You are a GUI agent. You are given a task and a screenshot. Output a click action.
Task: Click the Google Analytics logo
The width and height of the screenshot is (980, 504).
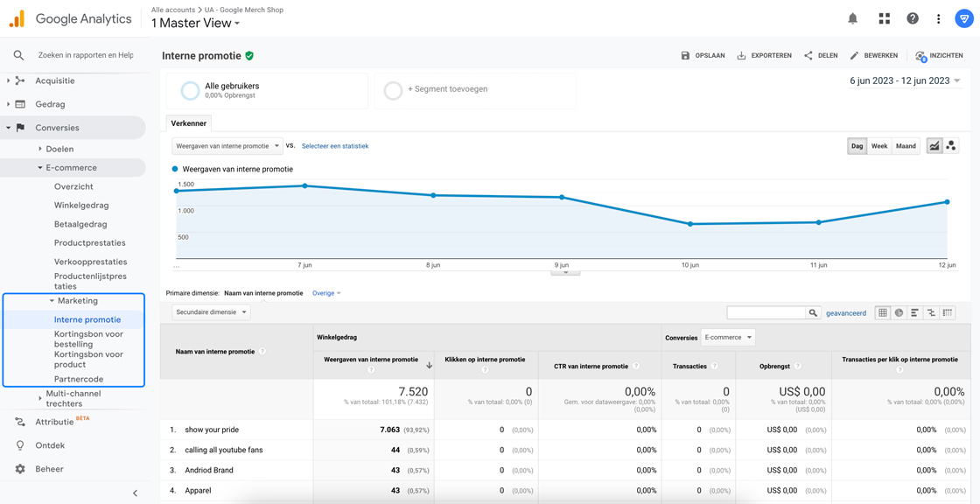[x=17, y=18]
